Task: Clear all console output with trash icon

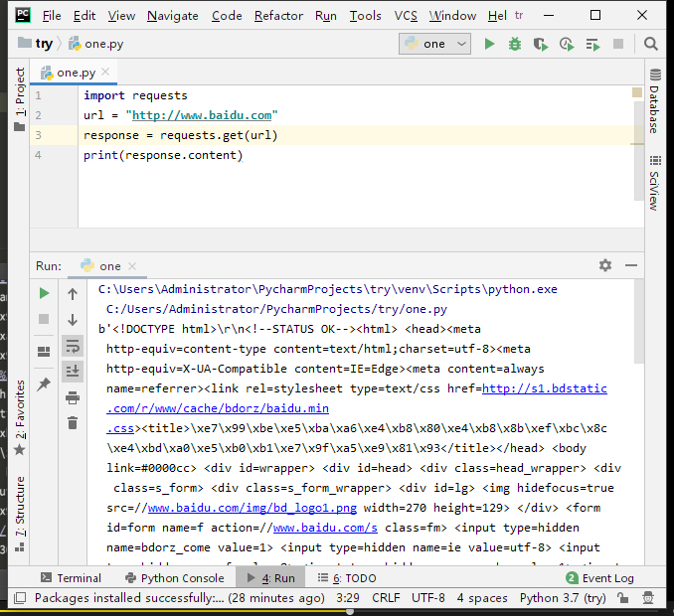Action: pyautogui.click(x=73, y=423)
